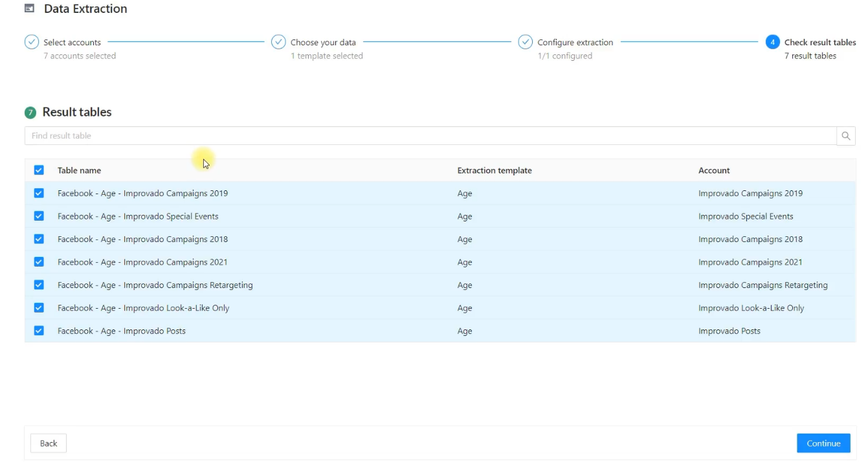
Task: Click Age template in Improvado Posts row
Action: click(x=465, y=331)
